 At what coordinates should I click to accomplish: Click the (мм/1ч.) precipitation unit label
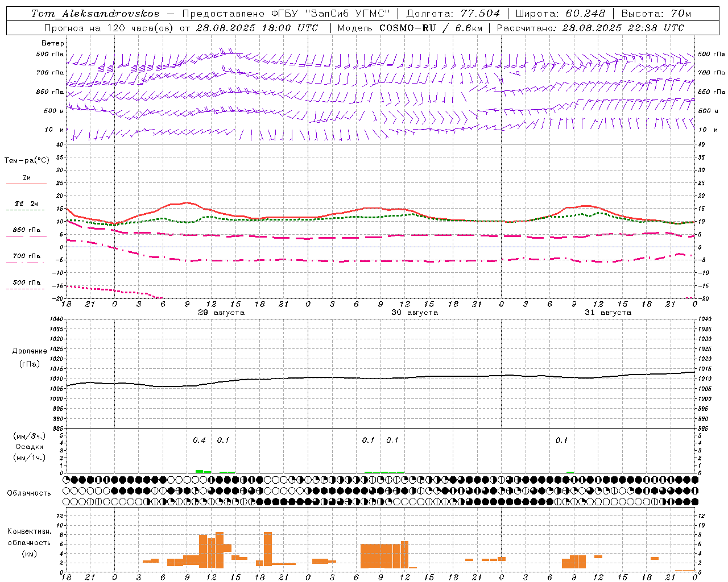pos(30,458)
